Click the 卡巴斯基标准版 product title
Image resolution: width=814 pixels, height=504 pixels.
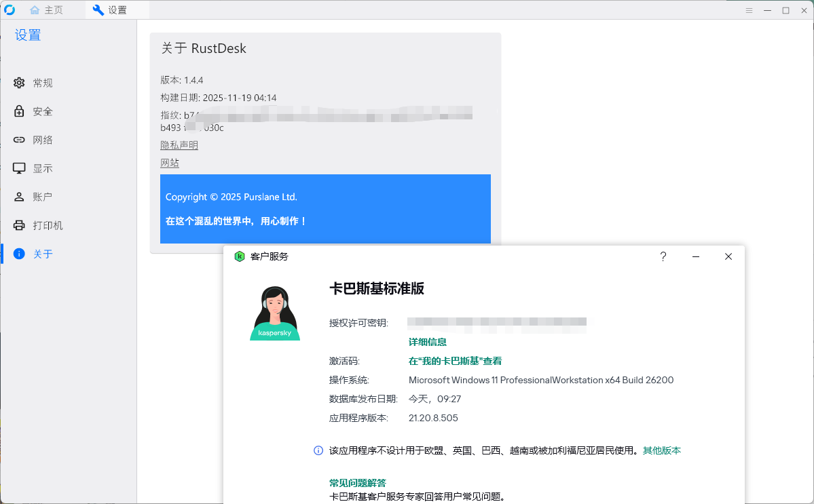(x=377, y=288)
